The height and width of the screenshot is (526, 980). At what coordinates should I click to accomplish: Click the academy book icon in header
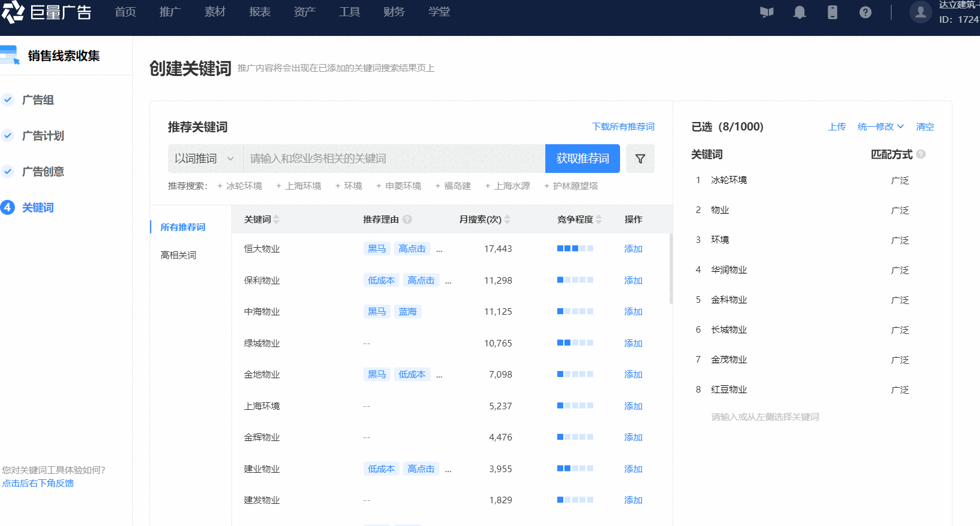(x=767, y=13)
